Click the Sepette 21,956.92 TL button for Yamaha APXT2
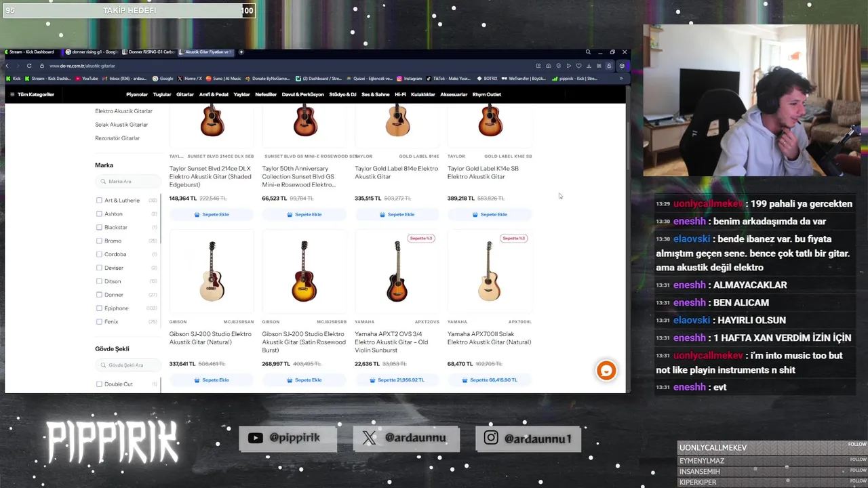The width and height of the screenshot is (868, 488). 397,380
